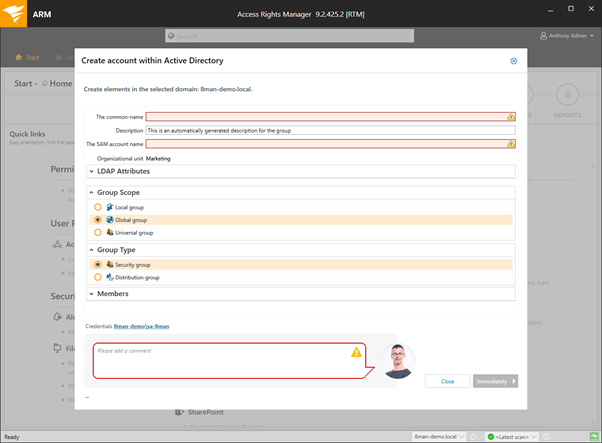The width and height of the screenshot is (602, 443).
Task: Click the user icon beside Anthony Admin
Action: coord(543,36)
